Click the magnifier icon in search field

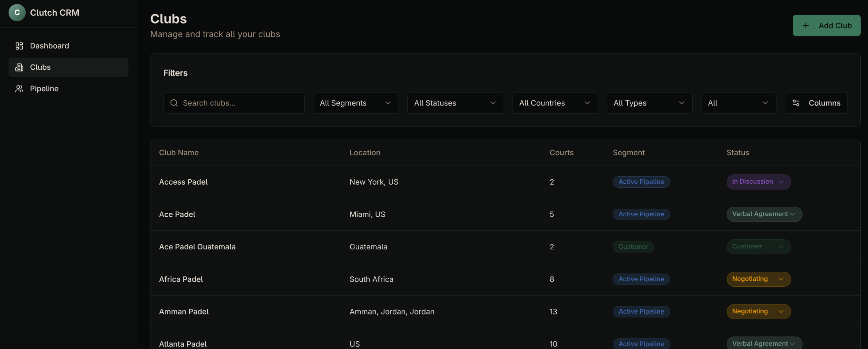pyautogui.click(x=174, y=103)
